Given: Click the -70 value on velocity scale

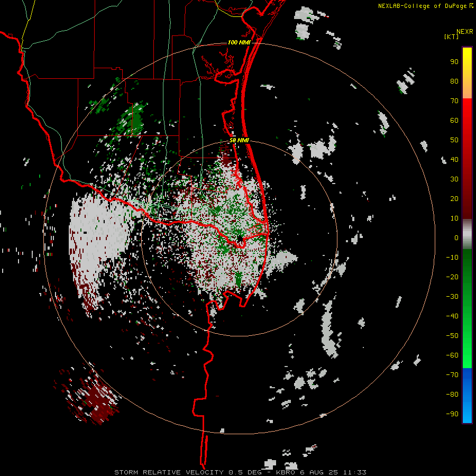Looking at the screenshot, I should tap(452, 375).
